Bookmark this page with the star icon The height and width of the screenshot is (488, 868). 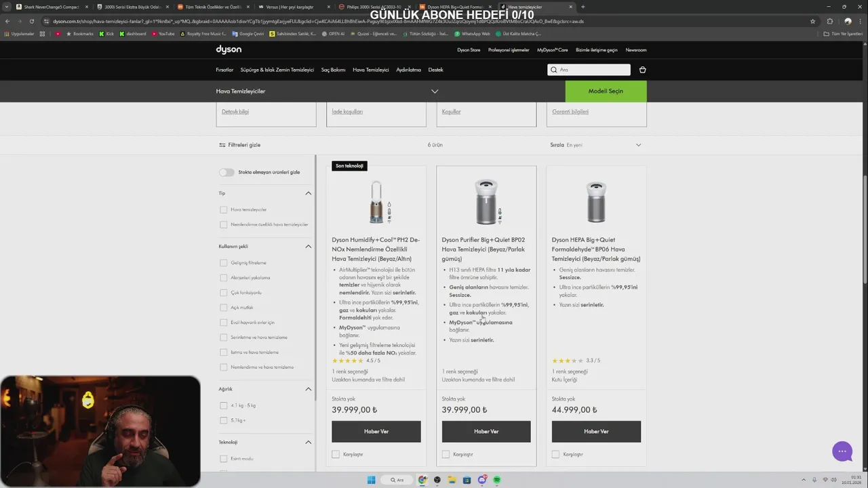point(812,21)
